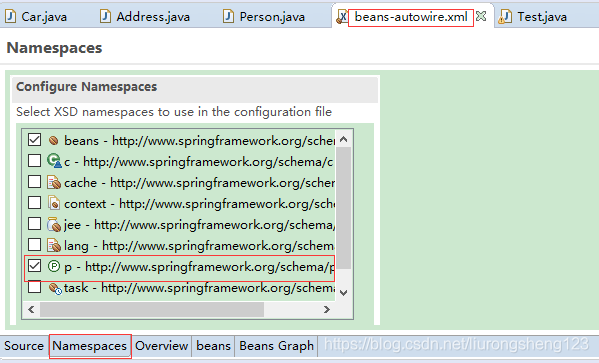This screenshot has height=363, width=599.
Task: Click the horizontal scroll left arrow
Action: click(31, 309)
